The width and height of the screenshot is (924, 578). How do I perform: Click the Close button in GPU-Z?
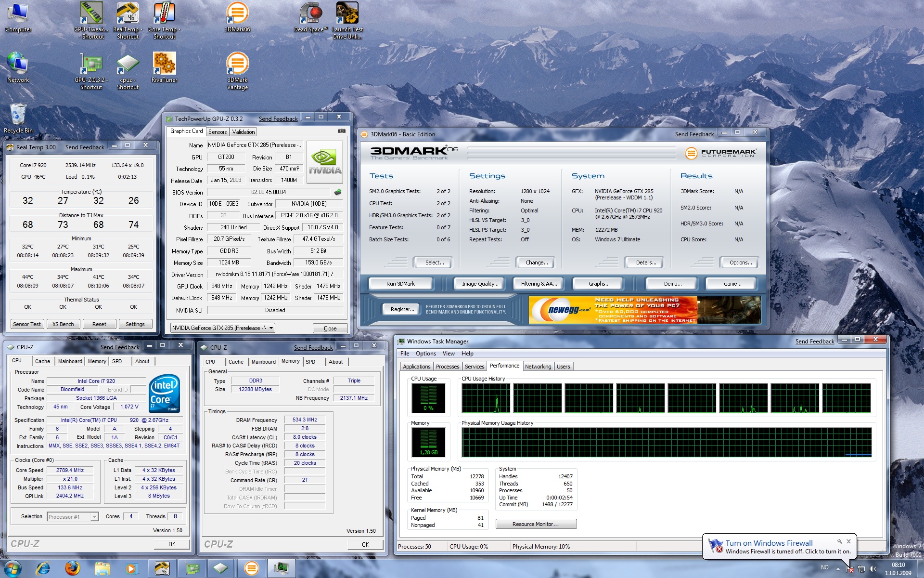tap(330, 328)
